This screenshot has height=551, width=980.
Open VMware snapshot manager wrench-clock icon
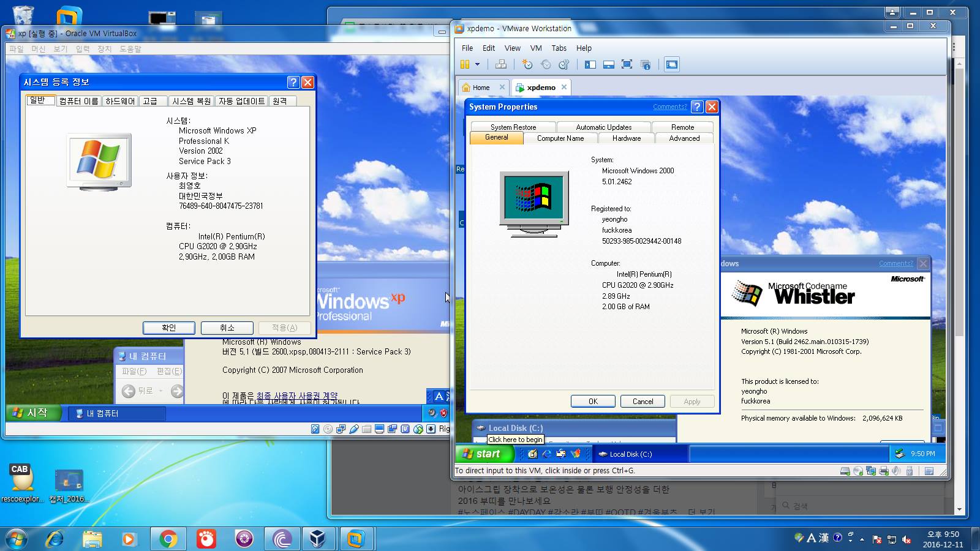click(564, 64)
